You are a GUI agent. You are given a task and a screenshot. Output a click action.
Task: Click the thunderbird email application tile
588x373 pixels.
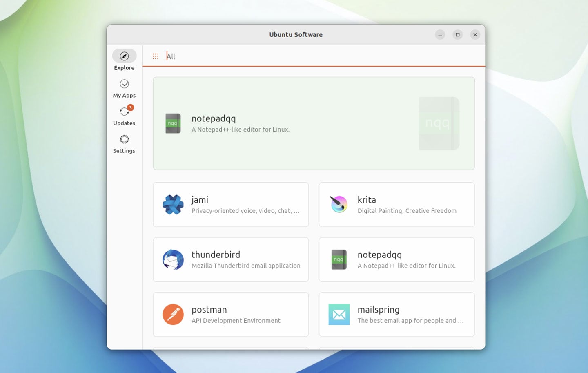tap(230, 259)
